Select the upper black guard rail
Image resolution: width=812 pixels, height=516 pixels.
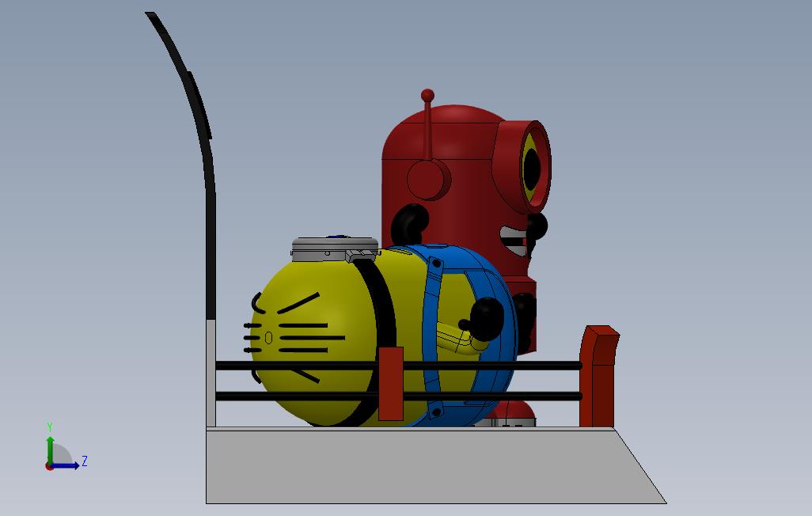(398, 366)
